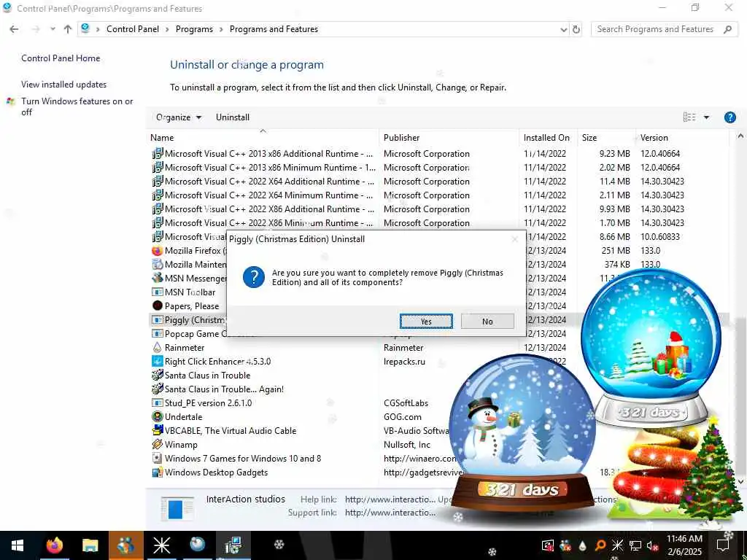This screenshot has width=747, height=560.
Task: Click the Uninstall toolbar button
Action: coord(233,117)
